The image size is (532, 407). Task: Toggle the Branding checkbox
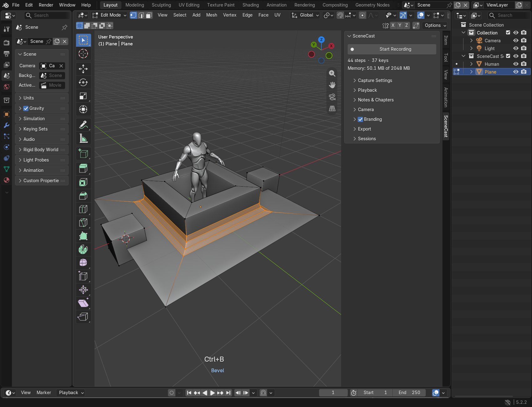click(x=360, y=119)
